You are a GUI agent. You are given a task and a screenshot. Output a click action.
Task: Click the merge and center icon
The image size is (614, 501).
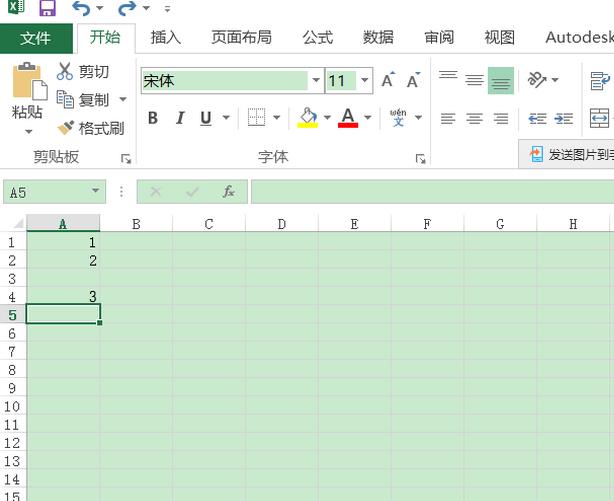pos(599,118)
